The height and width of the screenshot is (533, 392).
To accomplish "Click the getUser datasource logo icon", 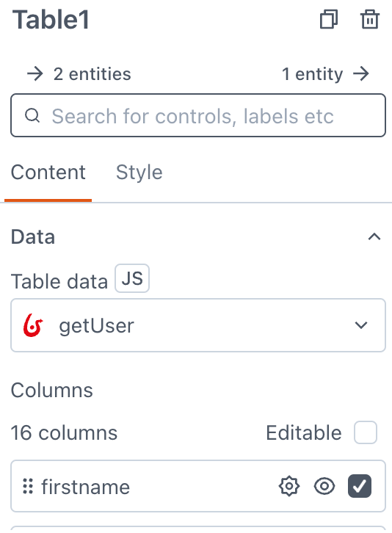I will coord(33,325).
